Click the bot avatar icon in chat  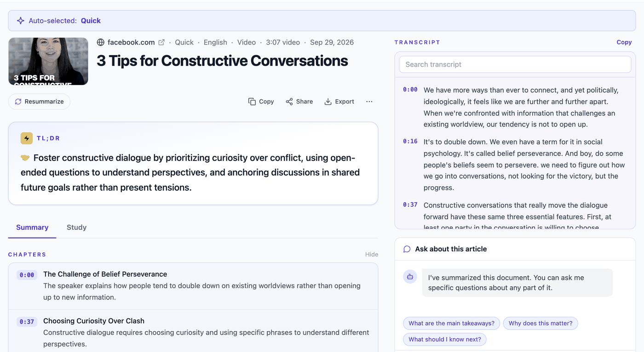[x=410, y=277]
